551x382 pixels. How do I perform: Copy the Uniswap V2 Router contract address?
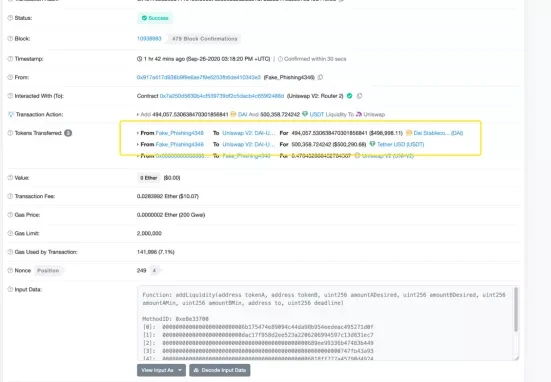(x=359, y=96)
